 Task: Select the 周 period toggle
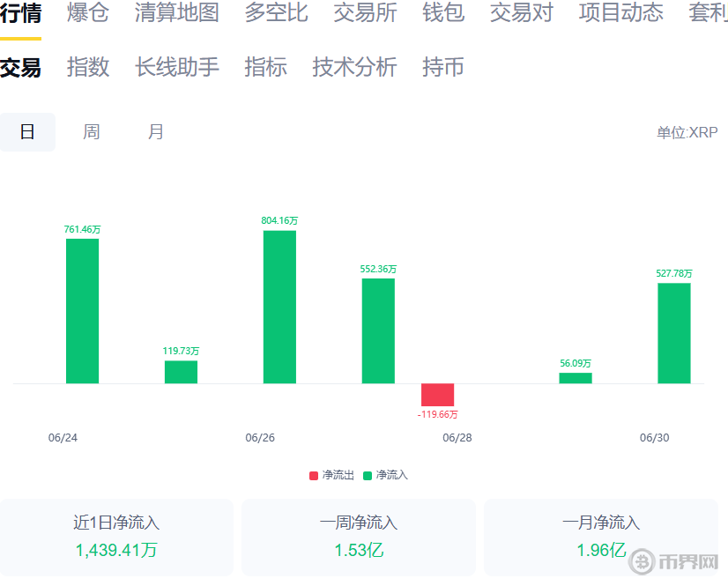[92, 132]
